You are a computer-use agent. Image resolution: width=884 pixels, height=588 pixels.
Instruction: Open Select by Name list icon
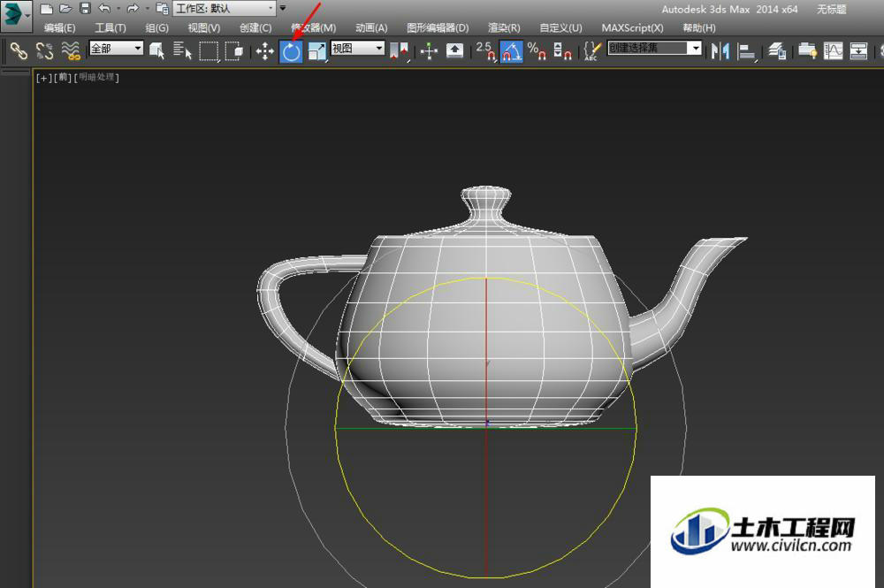coord(182,51)
